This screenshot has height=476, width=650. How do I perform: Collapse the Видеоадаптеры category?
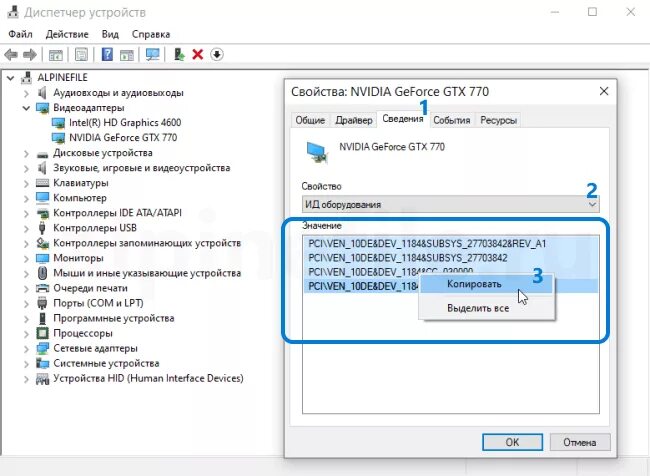click(x=26, y=108)
